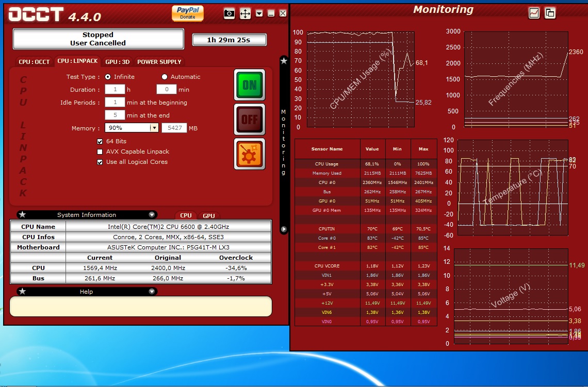Screen dimensions: 588x387
Task: Start the test with the green ON button
Action: point(250,85)
